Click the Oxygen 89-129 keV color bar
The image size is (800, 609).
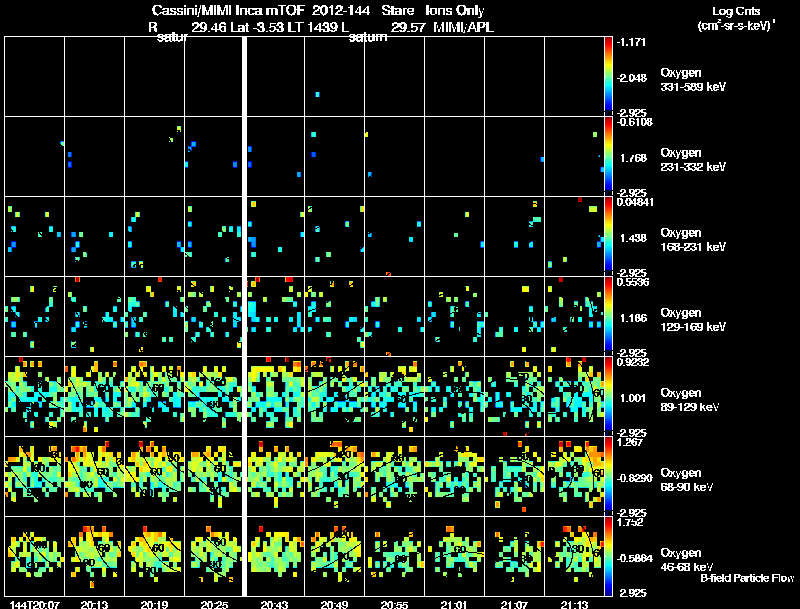(x=608, y=396)
